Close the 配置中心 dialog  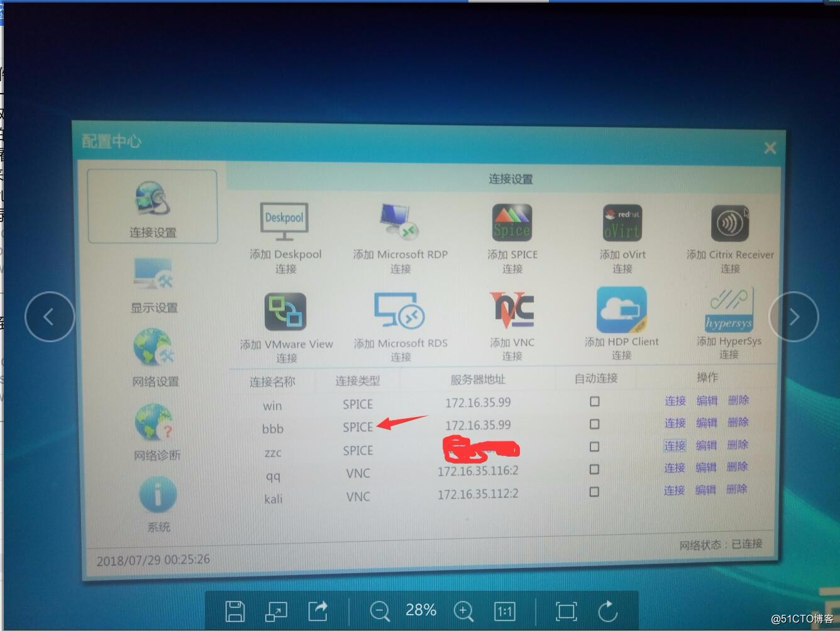[x=770, y=148]
